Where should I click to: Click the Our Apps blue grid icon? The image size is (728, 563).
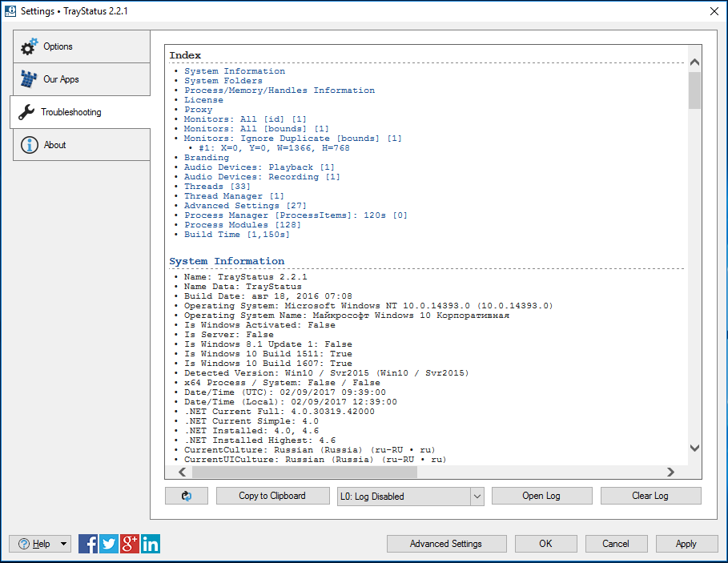pyautogui.click(x=29, y=79)
